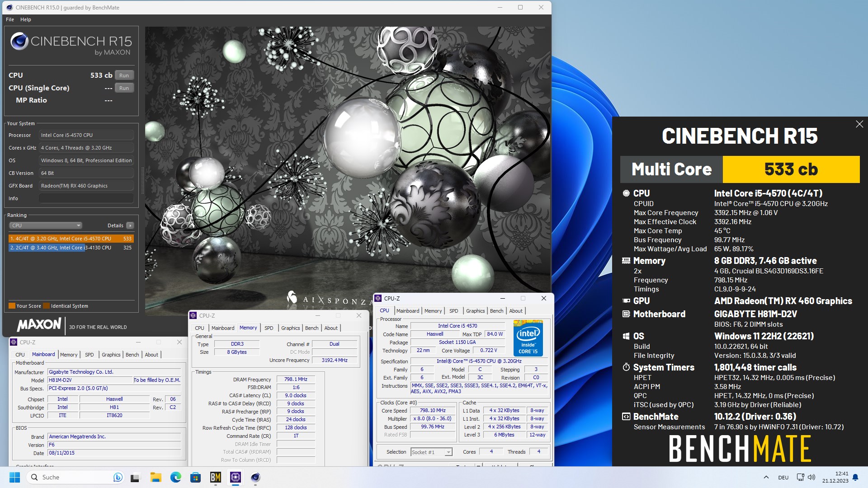Click the Windows taskbar search box
This screenshot has height=488, width=868.
coord(76,477)
